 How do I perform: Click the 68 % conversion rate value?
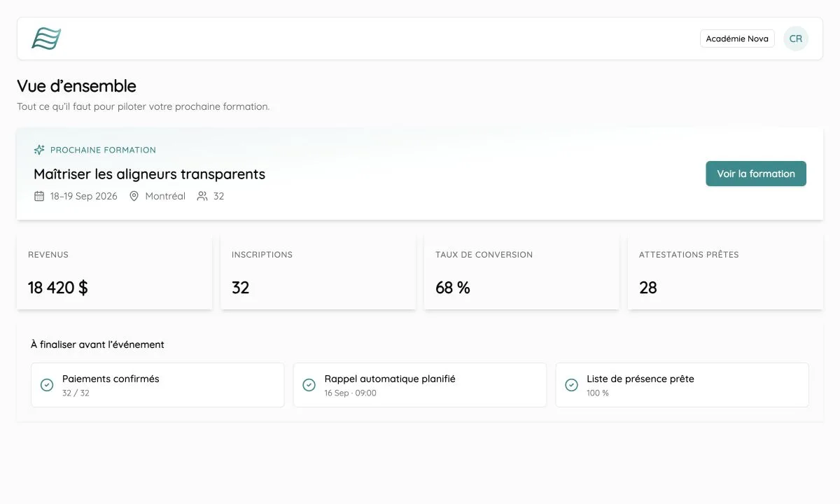[453, 288]
